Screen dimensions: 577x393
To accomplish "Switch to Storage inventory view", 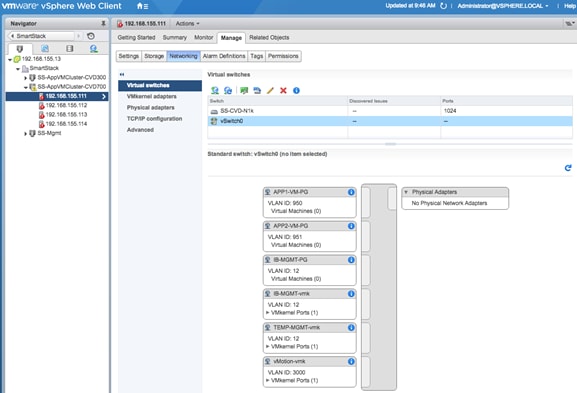I will click(x=70, y=49).
